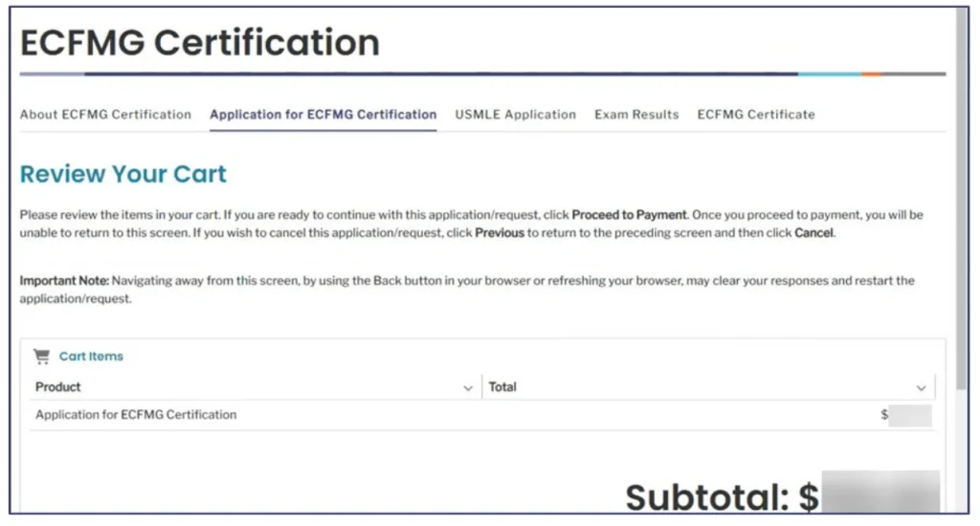Click the Product column header
Viewport: 980px width, 526px height.
coord(58,387)
